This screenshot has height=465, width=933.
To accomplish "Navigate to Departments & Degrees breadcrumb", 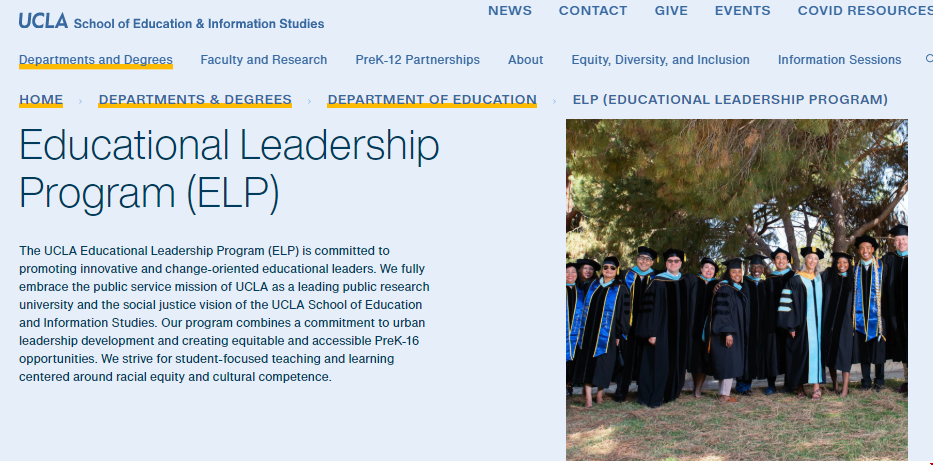I will pos(195,100).
